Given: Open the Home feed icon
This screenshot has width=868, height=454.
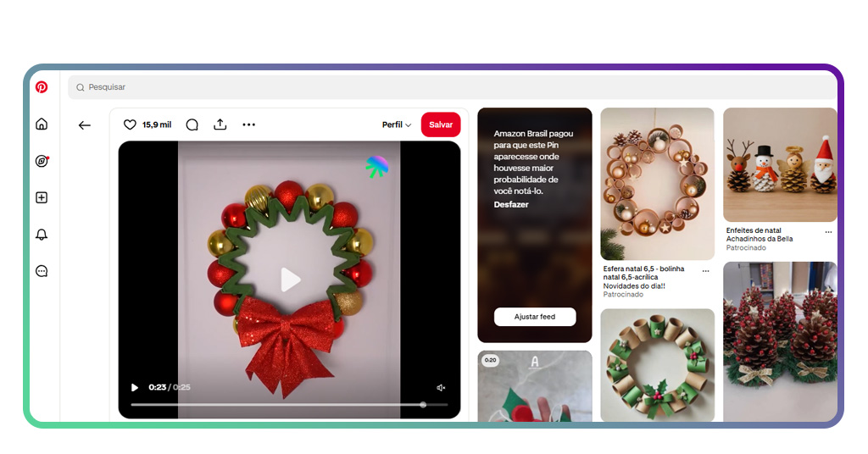Looking at the screenshot, I should click(x=42, y=125).
